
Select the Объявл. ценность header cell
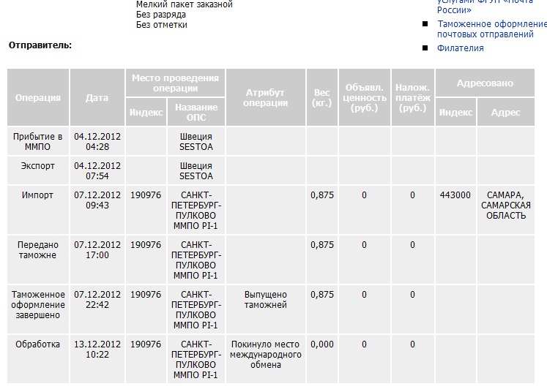[364, 97]
